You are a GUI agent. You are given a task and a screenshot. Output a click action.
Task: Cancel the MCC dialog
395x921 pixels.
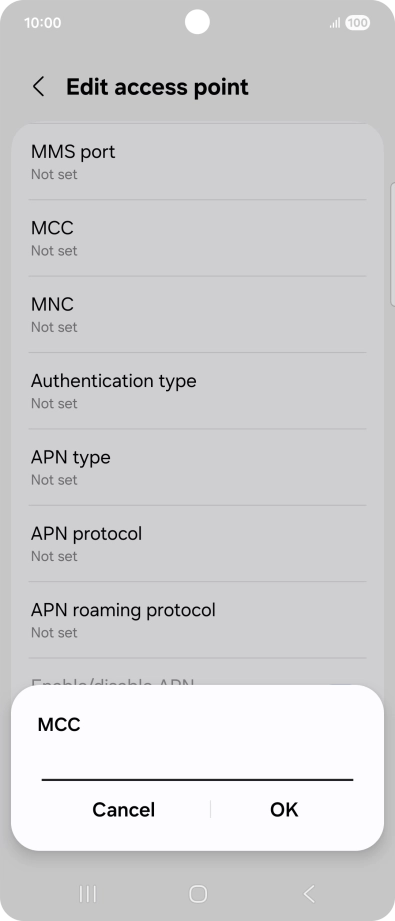[123, 809]
